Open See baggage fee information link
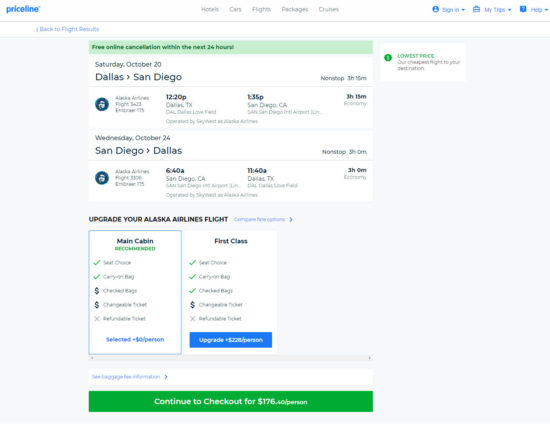Screen dimensions: 550x424 click(x=126, y=377)
